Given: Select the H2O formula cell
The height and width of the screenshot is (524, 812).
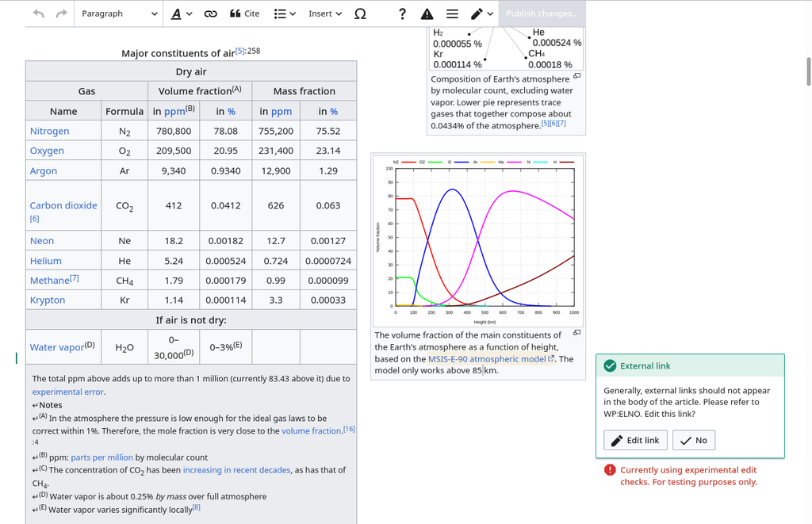Looking at the screenshot, I should (x=124, y=347).
